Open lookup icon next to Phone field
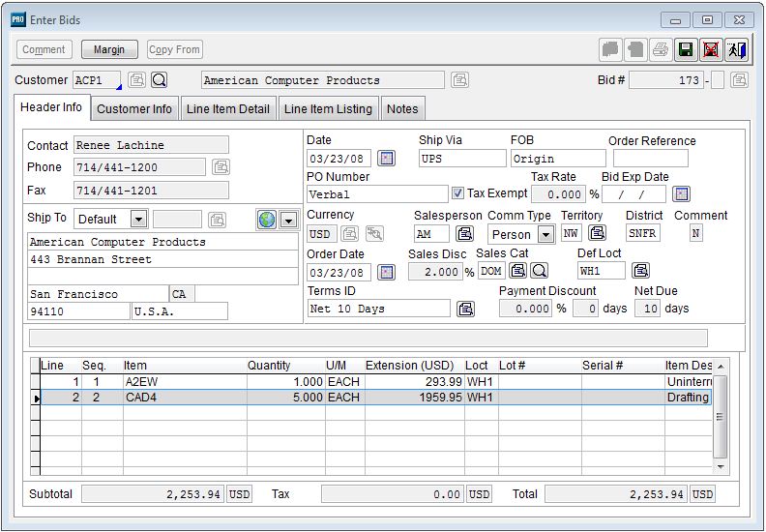The image size is (766, 532). 221,167
